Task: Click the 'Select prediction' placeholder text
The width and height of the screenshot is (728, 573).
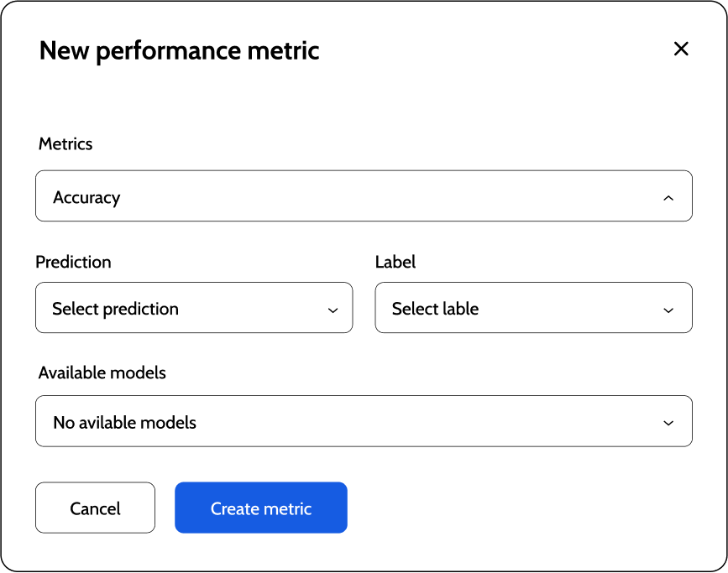Action: [x=115, y=309]
